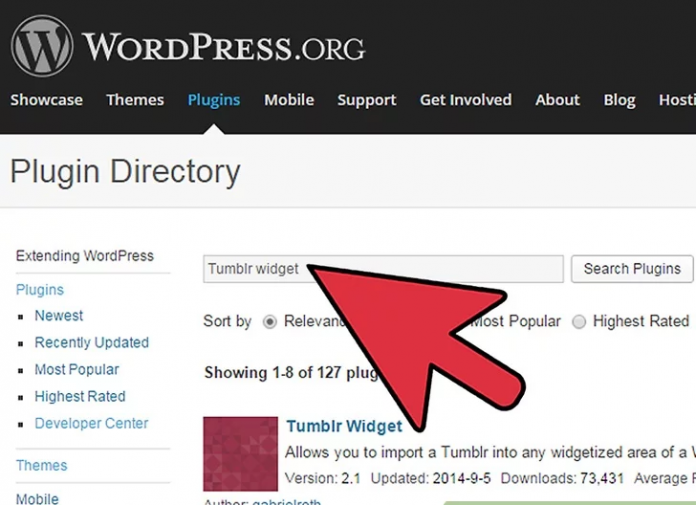Open the Showcase menu item

[x=46, y=100]
